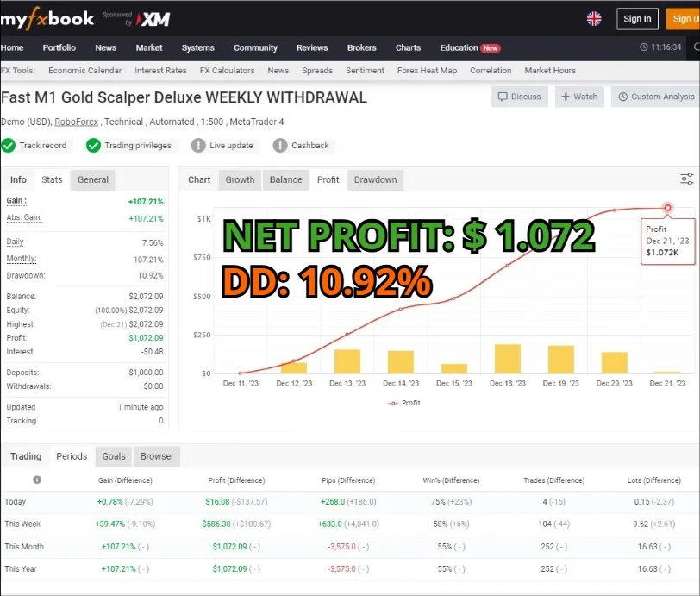Open the chart settings sliders icon
Image resolution: width=700 pixels, height=596 pixels.
(x=686, y=179)
